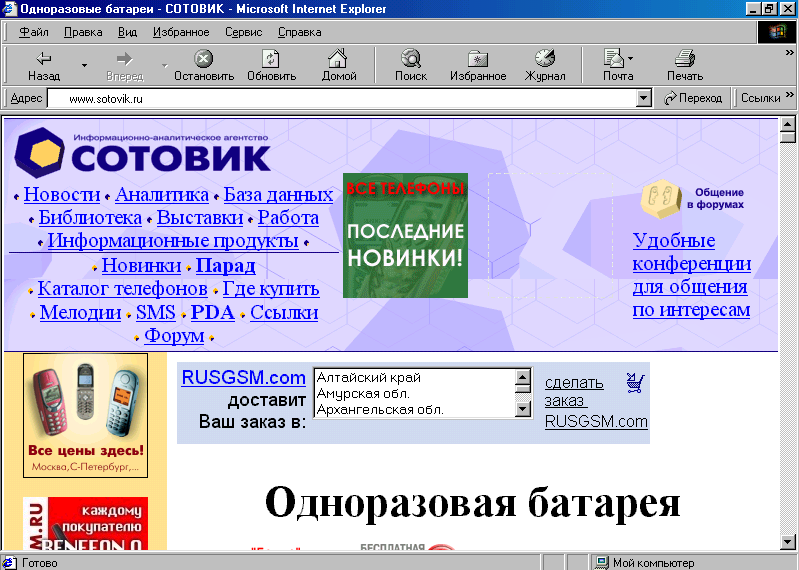Click the Все цены здесь phones banner
Screen dimensions: 799x570
pos(86,416)
